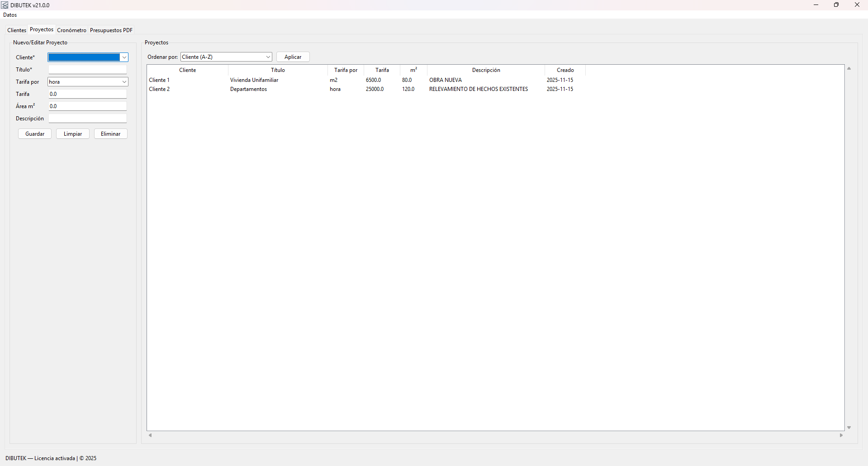
Task: Open the Tarifa por combo box
Action: coord(124,82)
